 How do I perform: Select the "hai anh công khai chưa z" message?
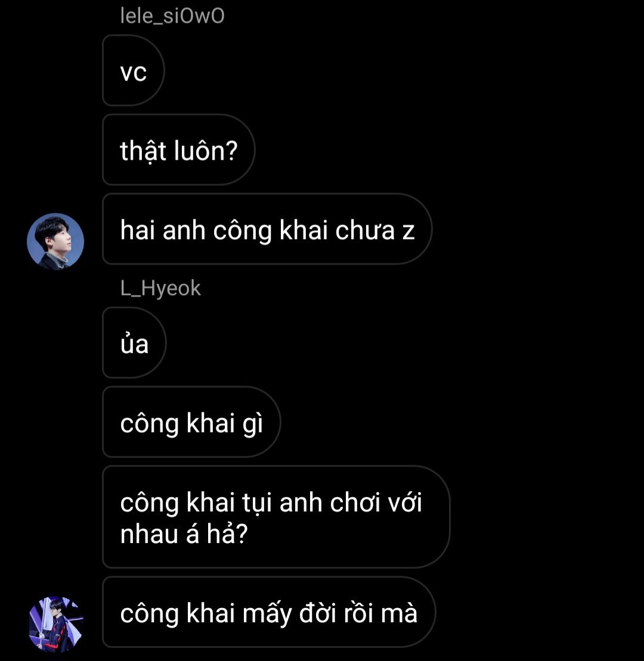pyautogui.click(x=267, y=229)
